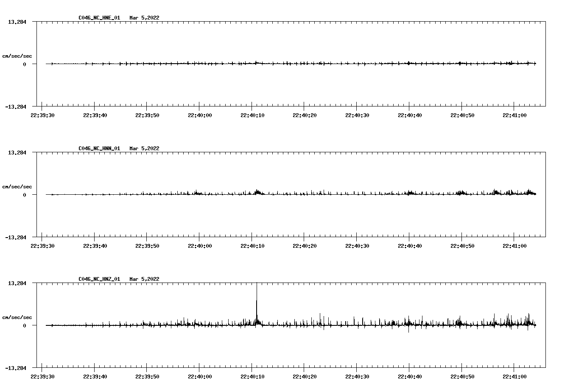576x392 pixels.
Task: Click 22:40:40 time label under HNZ plot
Action: [409, 376]
